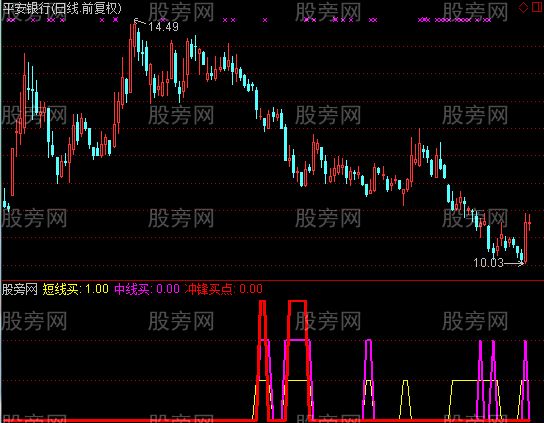Click the red diamond icon at top right
This screenshot has height=423, width=544.
523,7
